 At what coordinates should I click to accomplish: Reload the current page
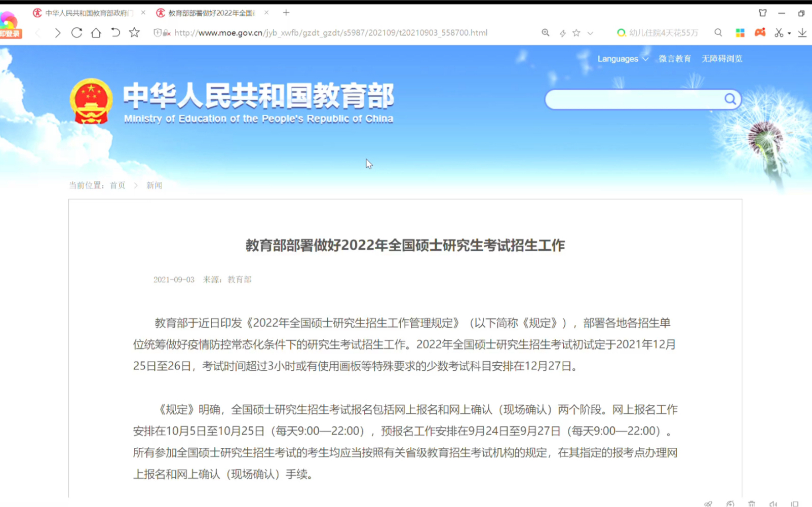76,33
